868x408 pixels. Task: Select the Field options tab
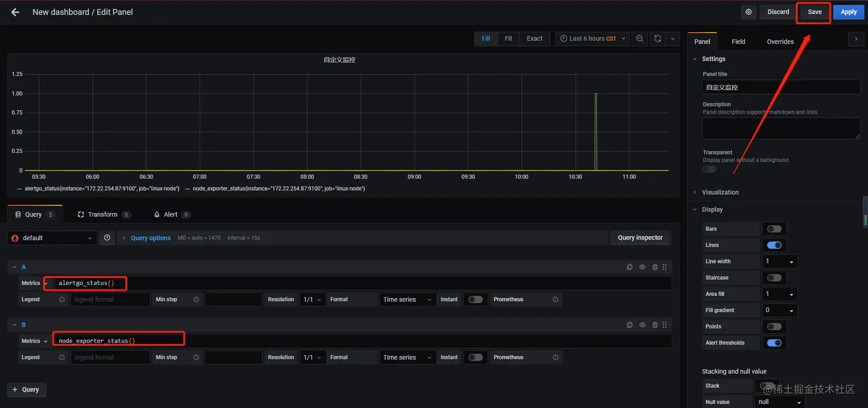[x=738, y=41]
